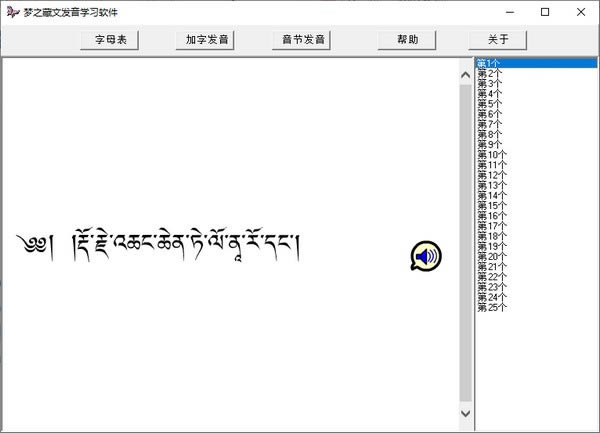The width and height of the screenshot is (600, 433).
Task: Select 第17个 in the list
Action: pos(492,226)
